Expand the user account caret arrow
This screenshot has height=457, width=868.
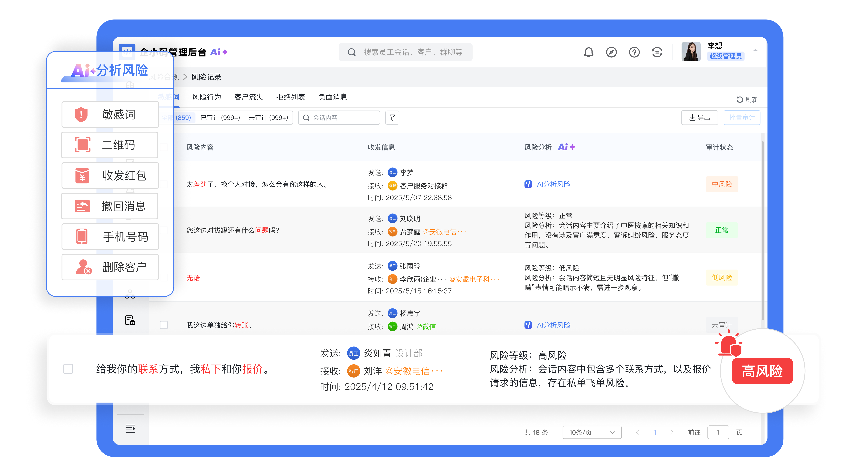(755, 51)
